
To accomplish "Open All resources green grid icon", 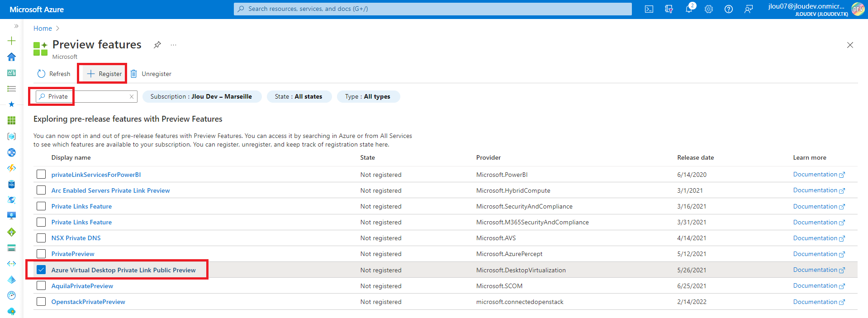I will coord(12,120).
